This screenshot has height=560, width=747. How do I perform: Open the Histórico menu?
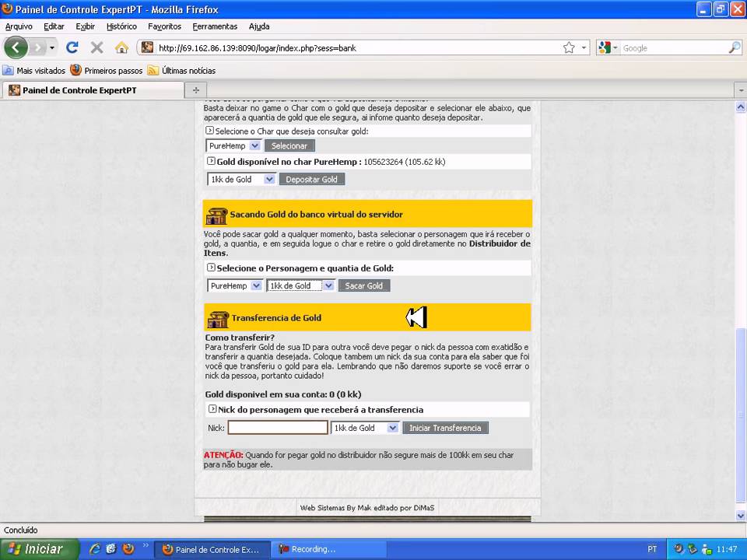121,26
